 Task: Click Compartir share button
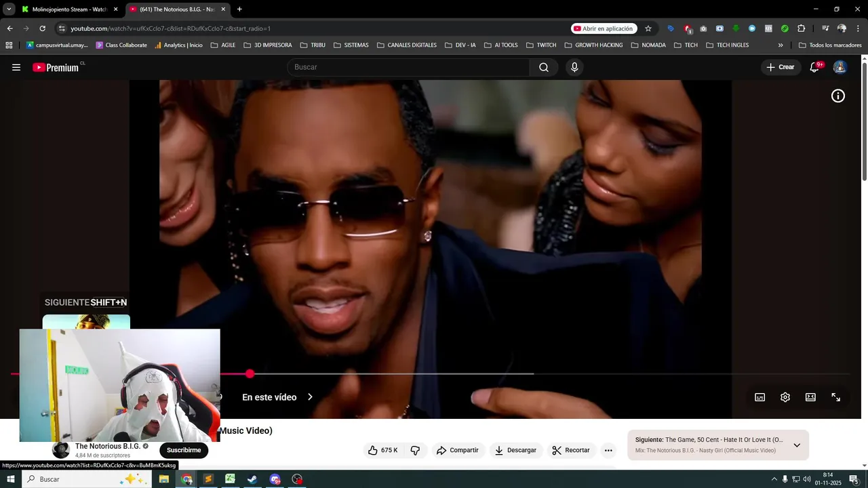tap(458, 450)
